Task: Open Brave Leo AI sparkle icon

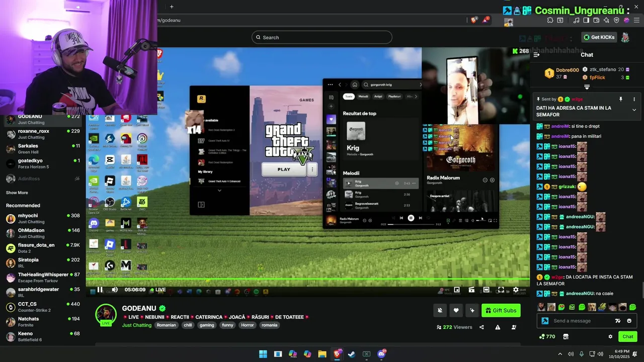Action: (606, 20)
